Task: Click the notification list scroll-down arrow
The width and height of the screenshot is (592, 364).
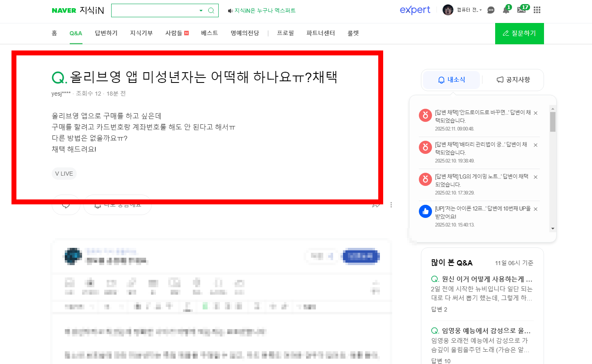Action: click(553, 229)
